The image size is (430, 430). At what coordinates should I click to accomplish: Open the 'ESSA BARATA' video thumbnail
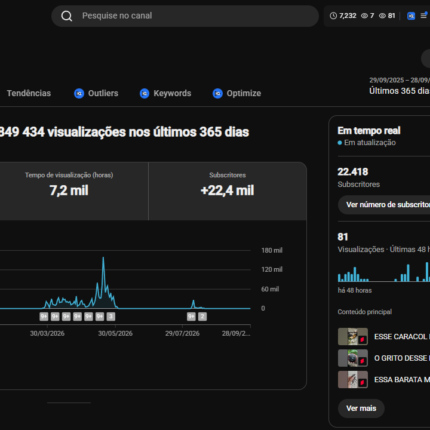coord(353,380)
